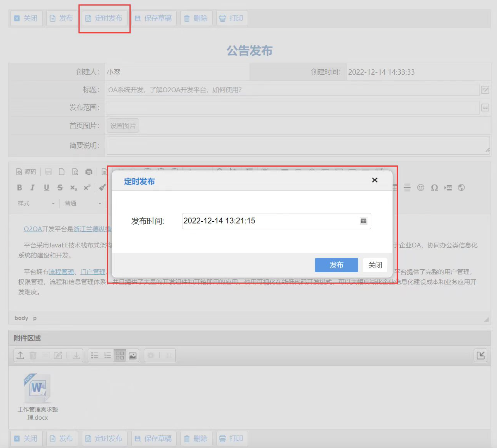
Task: Open the calendar picker beside 发布时间
Action: pos(364,221)
